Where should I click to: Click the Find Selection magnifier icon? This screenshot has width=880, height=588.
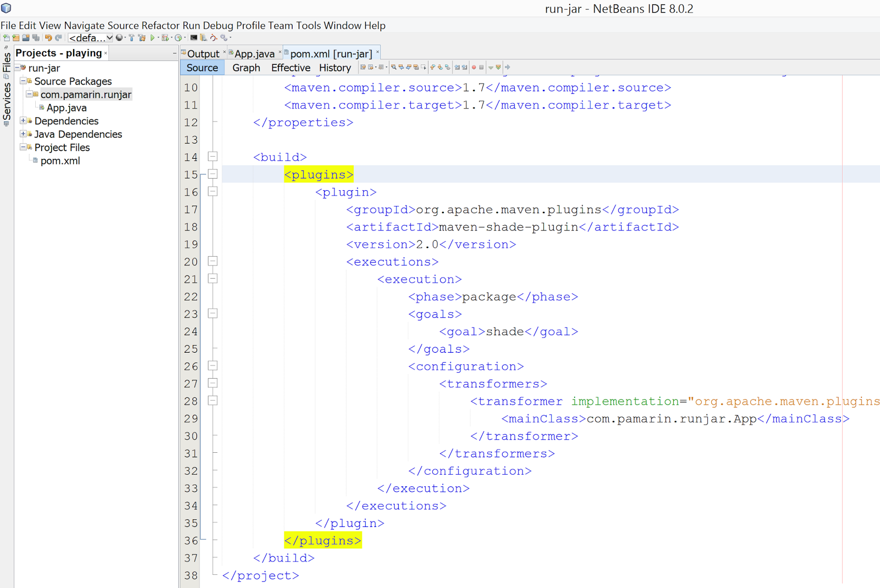pyautogui.click(x=394, y=67)
